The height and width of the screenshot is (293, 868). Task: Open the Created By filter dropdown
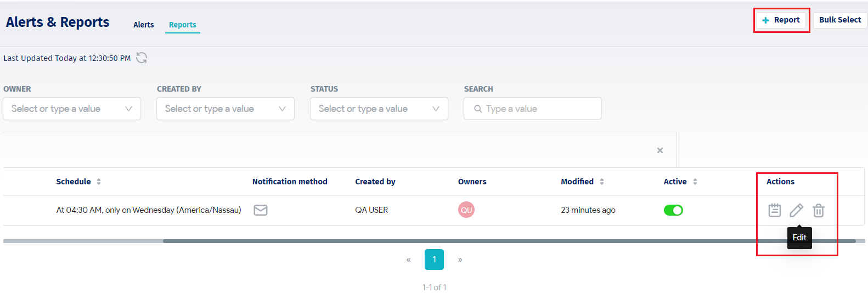coord(226,109)
